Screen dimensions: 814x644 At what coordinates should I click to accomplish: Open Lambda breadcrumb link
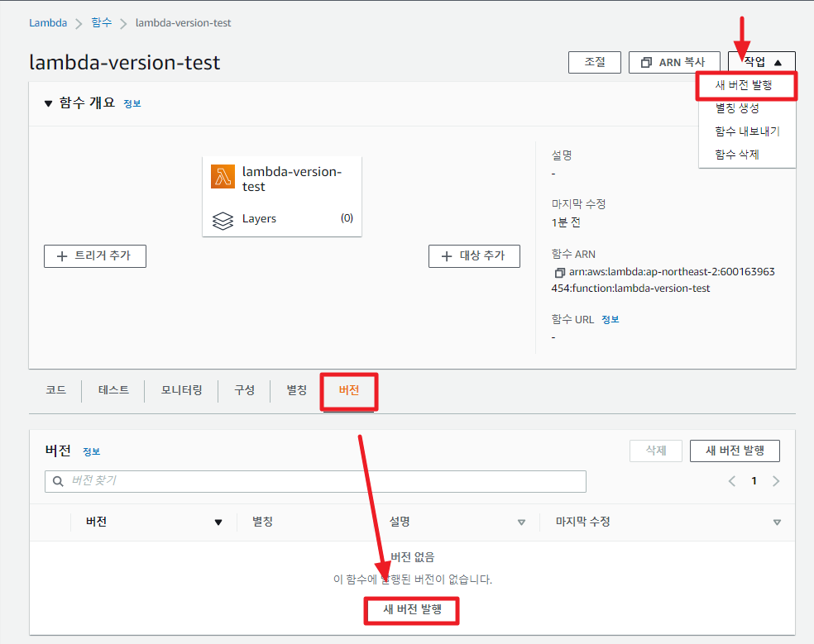pos(48,23)
